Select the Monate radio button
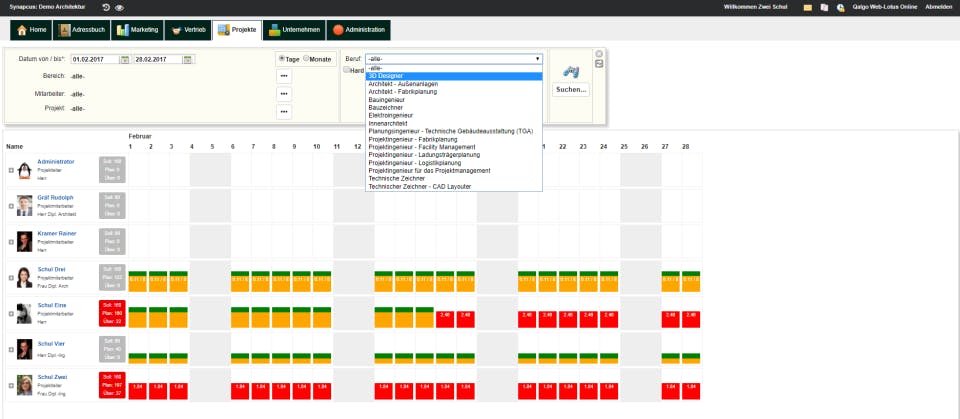960x419 pixels. 306,59
